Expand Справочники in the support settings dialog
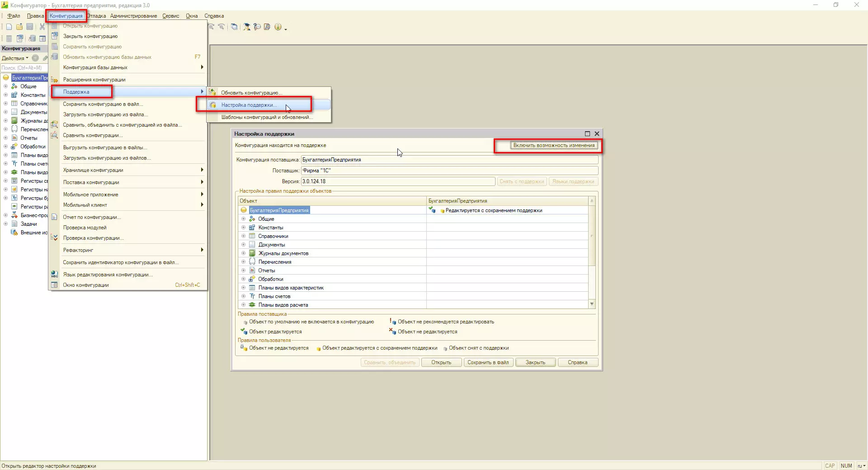The image size is (868, 470). 243,236
